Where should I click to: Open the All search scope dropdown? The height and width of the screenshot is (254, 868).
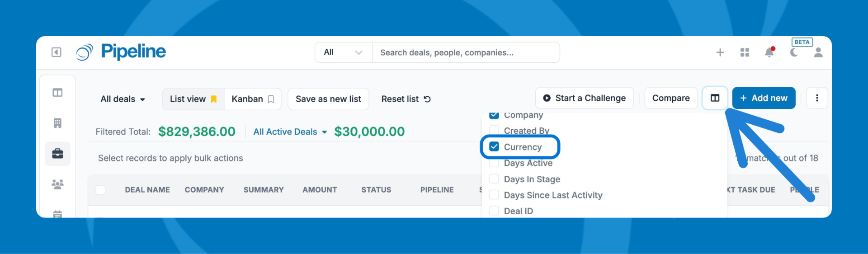343,52
